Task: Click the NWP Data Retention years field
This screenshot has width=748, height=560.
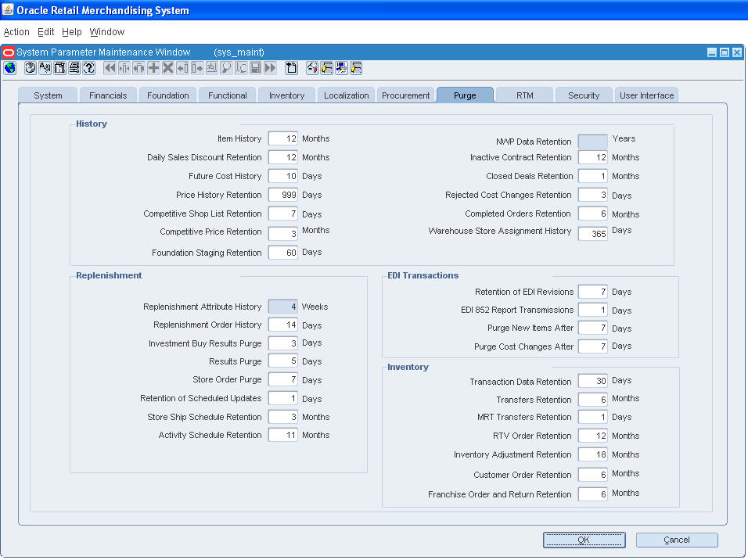Action: [x=593, y=142]
